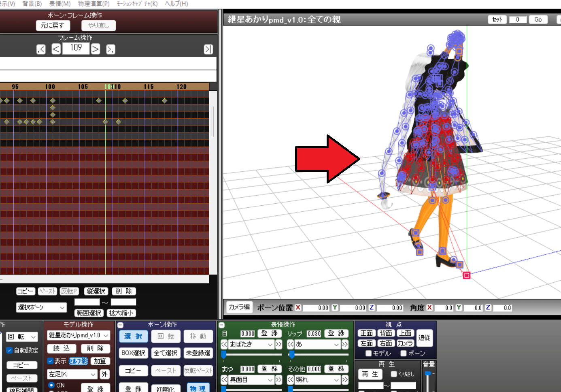
Task: Enable the ボーン view-follow checkbox
Action: point(404,353)
